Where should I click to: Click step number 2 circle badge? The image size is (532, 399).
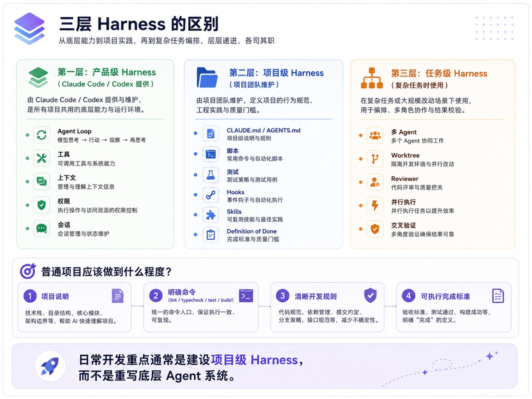[156, 296]
